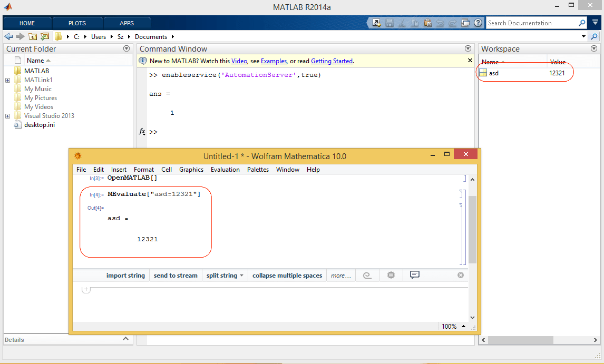Viewport: 604px width, 364px height.
Task: Open MATLAB Help question mark icon
Action: tap(478, 23)
